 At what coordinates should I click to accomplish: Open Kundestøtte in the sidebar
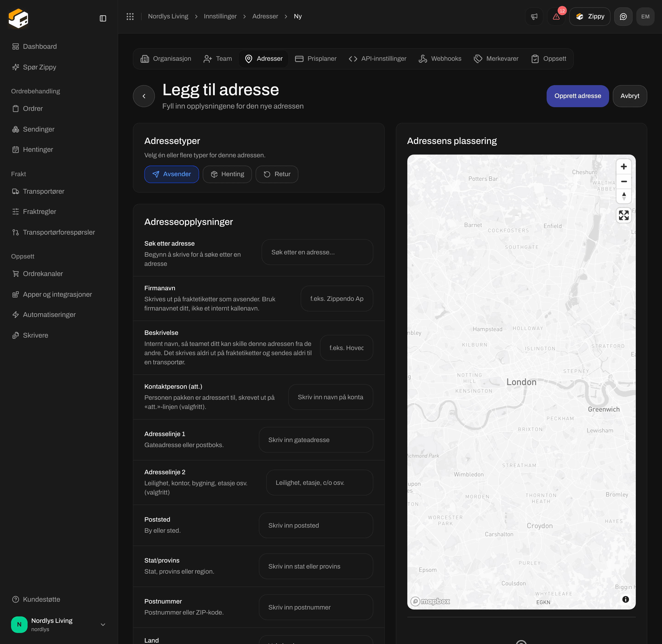[59, 599]
